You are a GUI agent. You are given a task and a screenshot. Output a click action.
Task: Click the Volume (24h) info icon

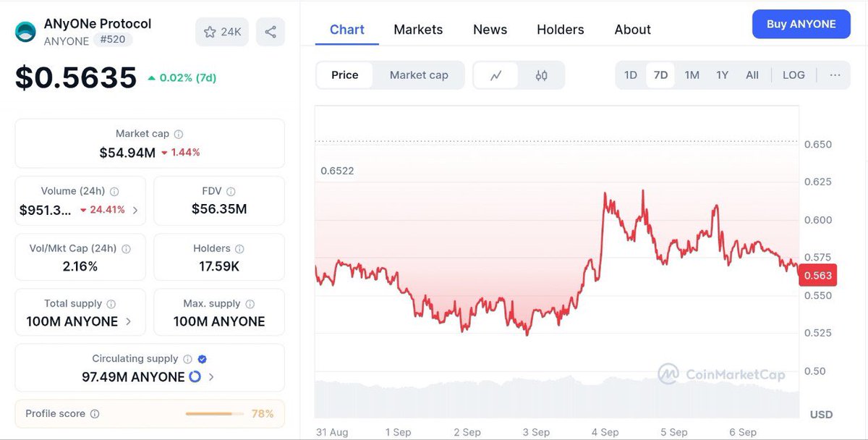point(114,192)
